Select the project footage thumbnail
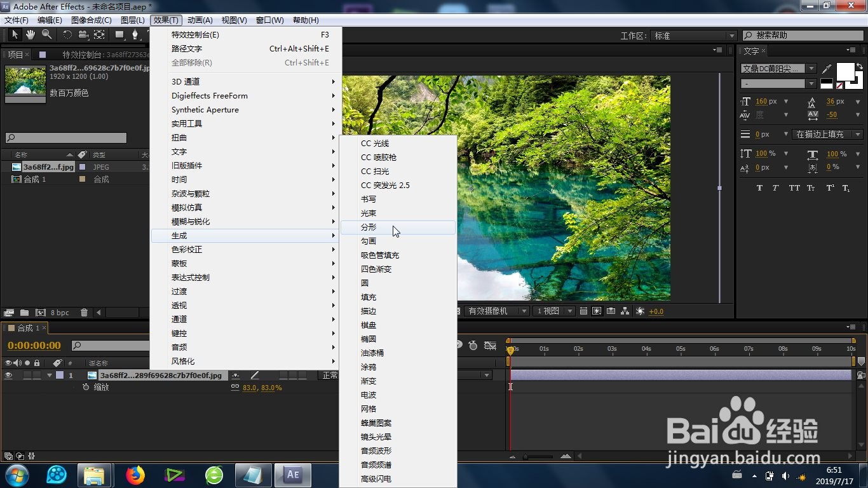This screenshot has width=868, height=488. (x=25, y=84)
